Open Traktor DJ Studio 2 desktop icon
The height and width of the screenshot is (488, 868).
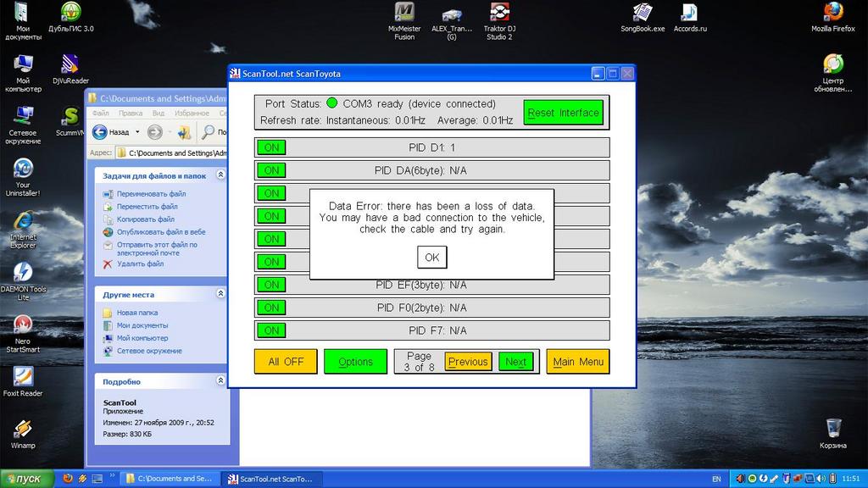(499, 21)
